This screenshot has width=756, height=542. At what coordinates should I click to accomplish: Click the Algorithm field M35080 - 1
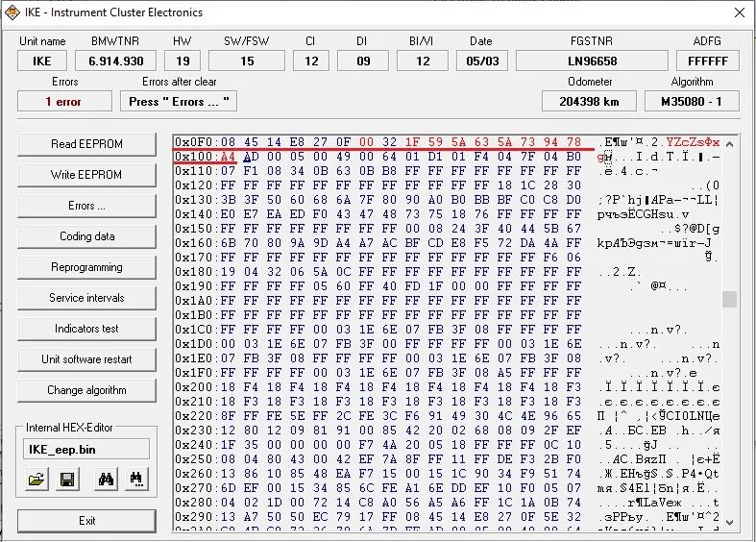(692, 102)
